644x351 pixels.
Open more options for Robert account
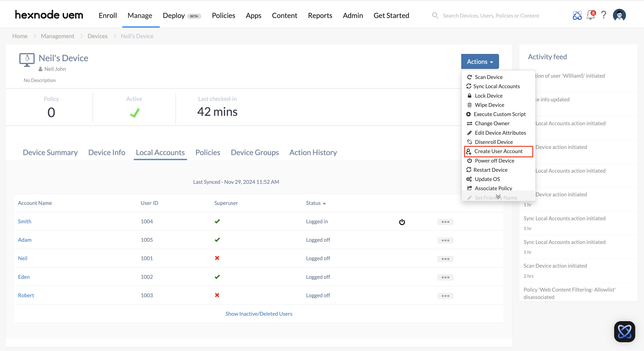(x=445, y=296)
